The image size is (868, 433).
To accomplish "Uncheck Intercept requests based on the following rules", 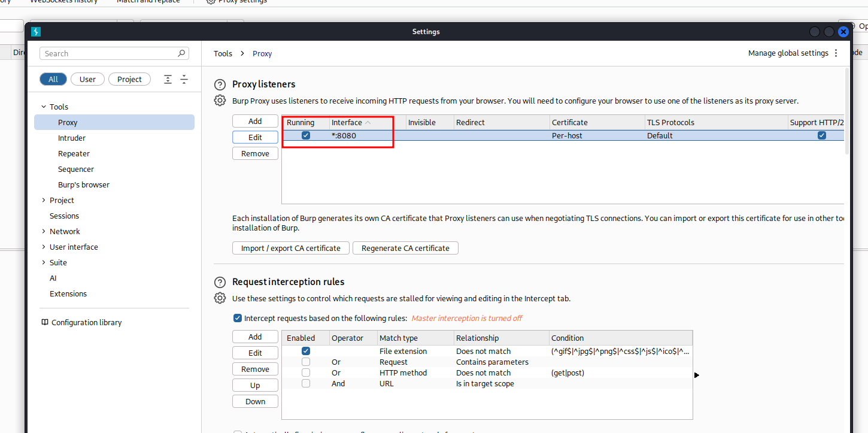I will (x=238, y=318).
